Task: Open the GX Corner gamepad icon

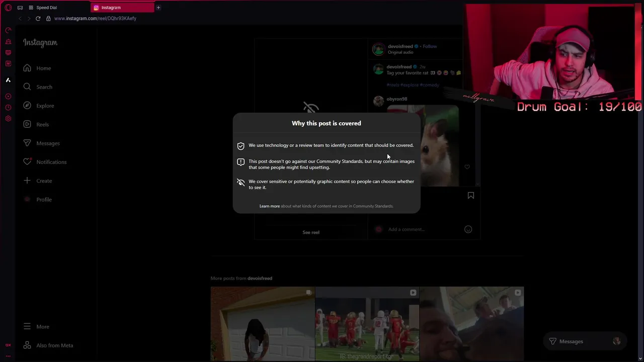Action: pos(20,8)
